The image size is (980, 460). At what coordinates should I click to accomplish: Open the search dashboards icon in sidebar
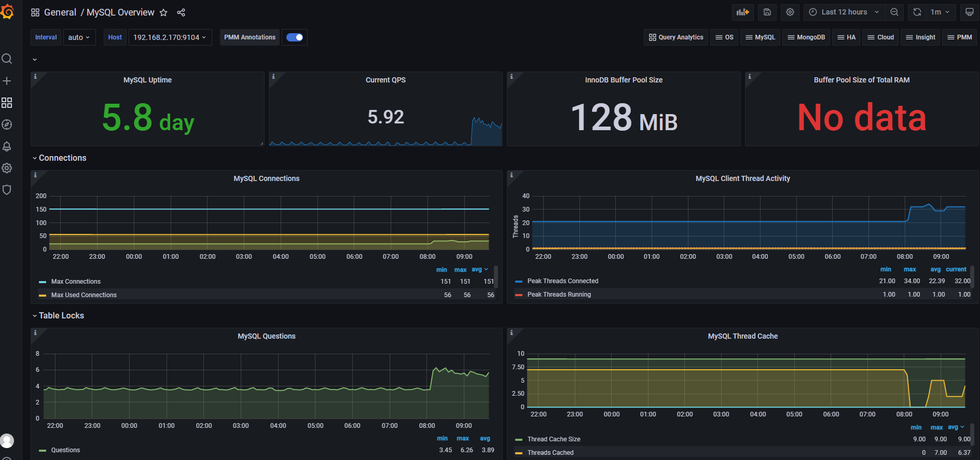tap(7, 59)
